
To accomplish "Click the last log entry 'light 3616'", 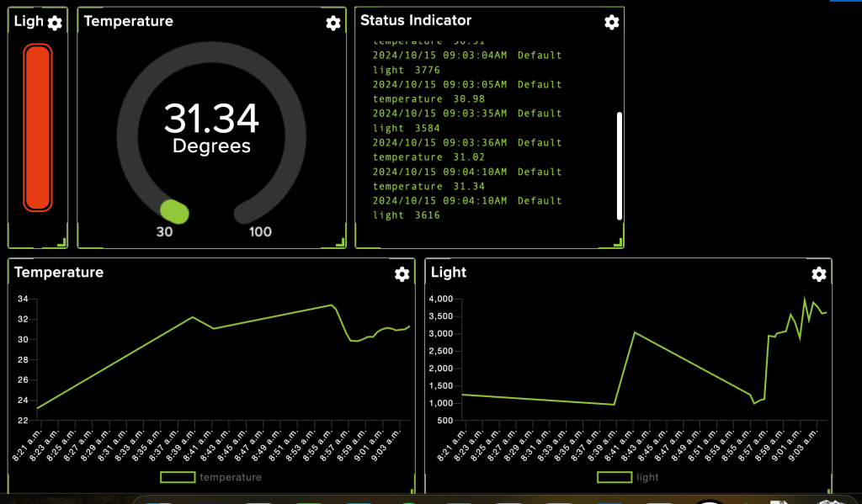I will coord(406,215).
